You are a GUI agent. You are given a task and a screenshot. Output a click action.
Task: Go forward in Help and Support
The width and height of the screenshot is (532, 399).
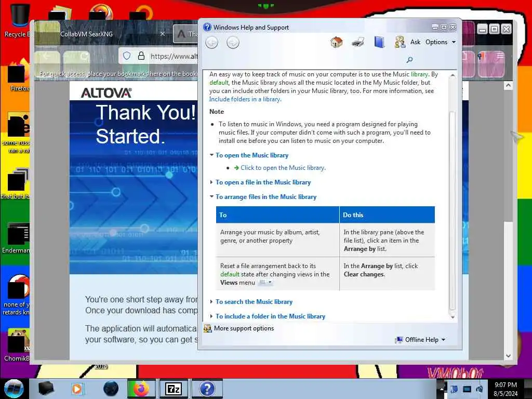tap(233, 43)
